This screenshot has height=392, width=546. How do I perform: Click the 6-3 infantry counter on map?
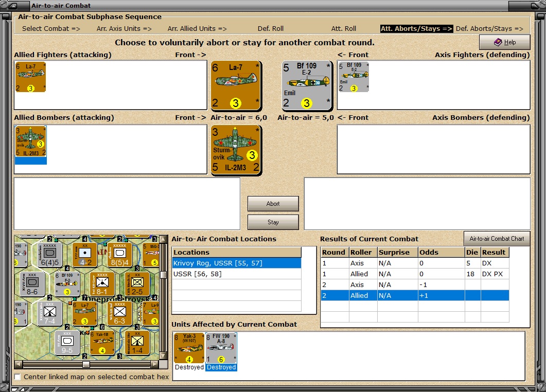[x=119, y=313]
